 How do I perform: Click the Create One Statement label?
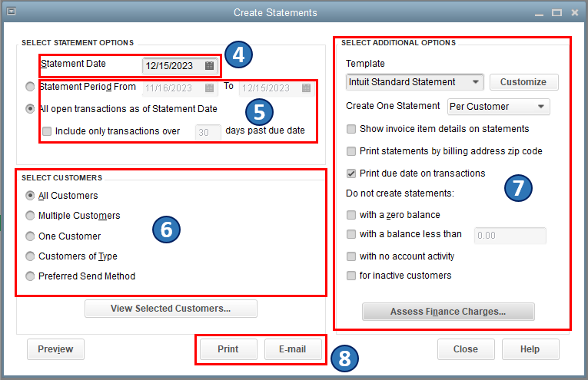(393, 106)
